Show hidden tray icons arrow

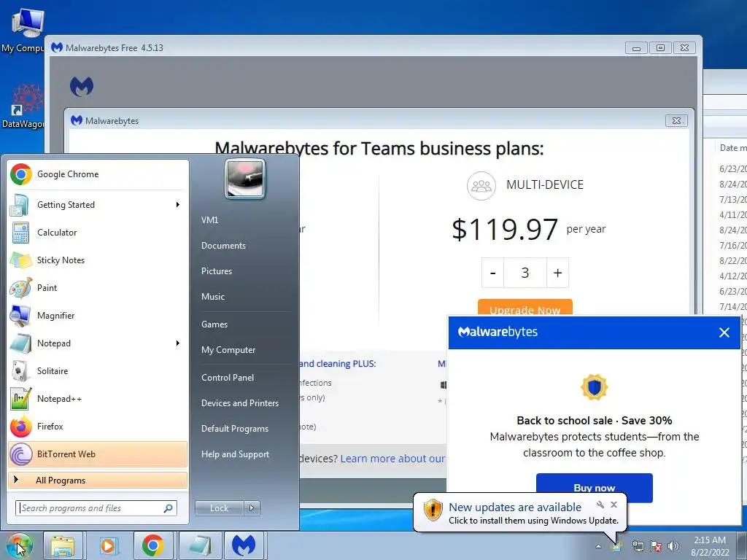click(x=598, y=546)
